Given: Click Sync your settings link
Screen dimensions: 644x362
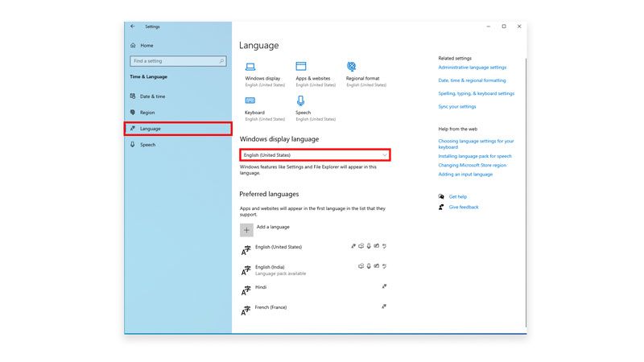Looking at the screenshot, I should click(x=457, y=107).
